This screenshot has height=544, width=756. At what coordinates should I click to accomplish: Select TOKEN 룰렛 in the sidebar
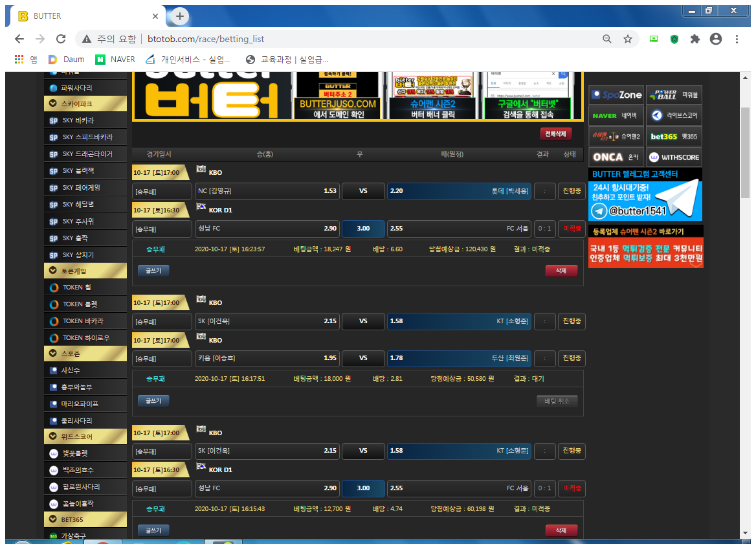tap(85, 304)
